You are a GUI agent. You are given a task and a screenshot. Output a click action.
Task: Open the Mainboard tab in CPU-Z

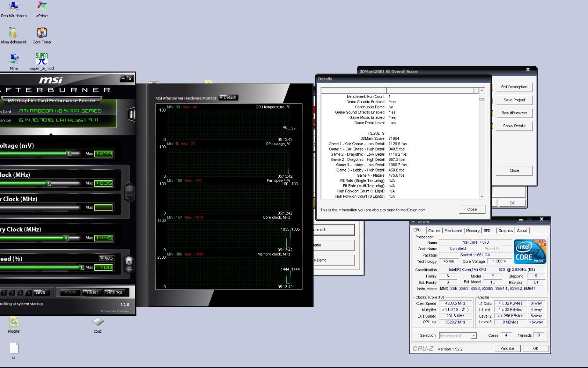pos(453,231)
